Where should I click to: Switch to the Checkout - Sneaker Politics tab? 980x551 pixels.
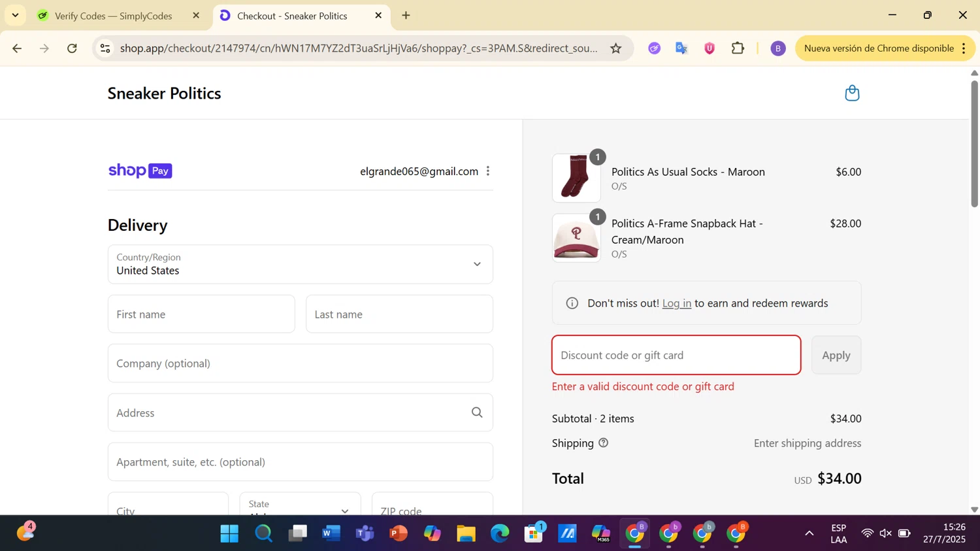(x=301, y=16)
